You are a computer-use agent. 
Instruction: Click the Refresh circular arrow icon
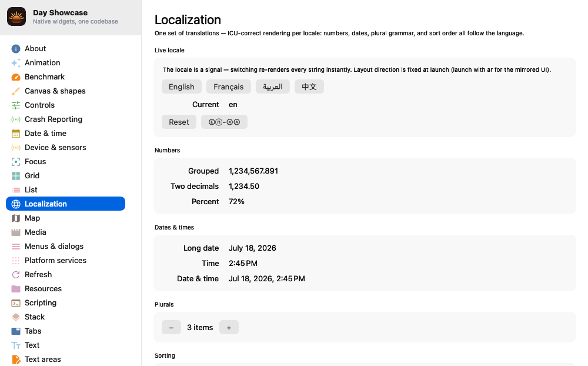click(x=16, y=275)
